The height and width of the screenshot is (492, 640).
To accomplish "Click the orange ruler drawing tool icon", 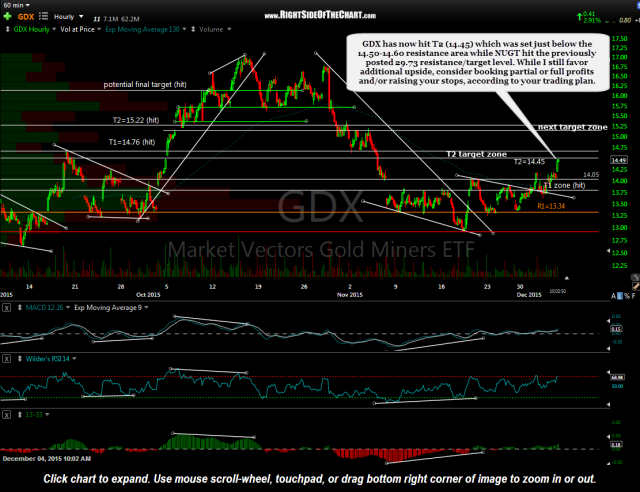I will pos(636,286).
